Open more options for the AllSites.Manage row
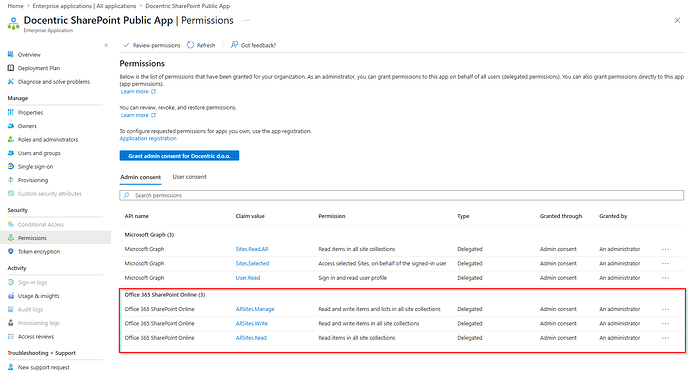 [665, 309]
